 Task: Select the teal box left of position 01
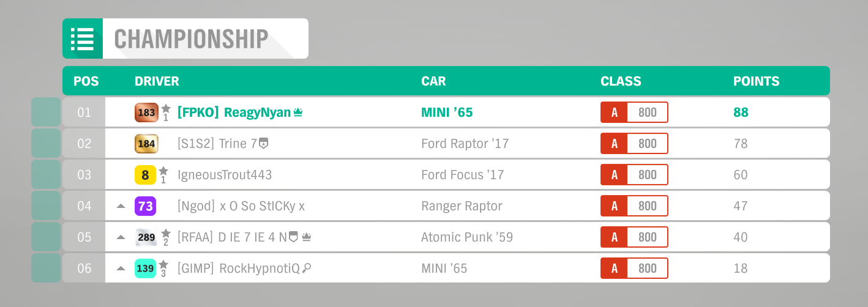coord(46,112)
